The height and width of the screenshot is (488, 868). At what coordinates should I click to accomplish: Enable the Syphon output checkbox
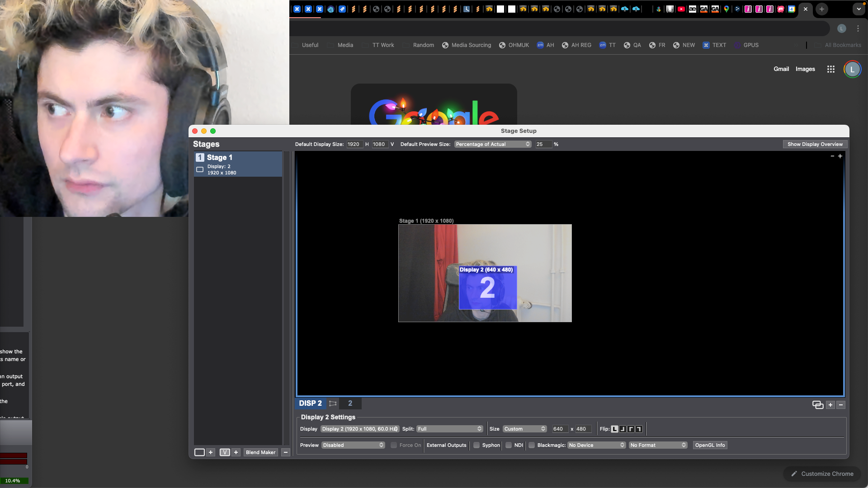pyautogui.click(x=476, y=445)
